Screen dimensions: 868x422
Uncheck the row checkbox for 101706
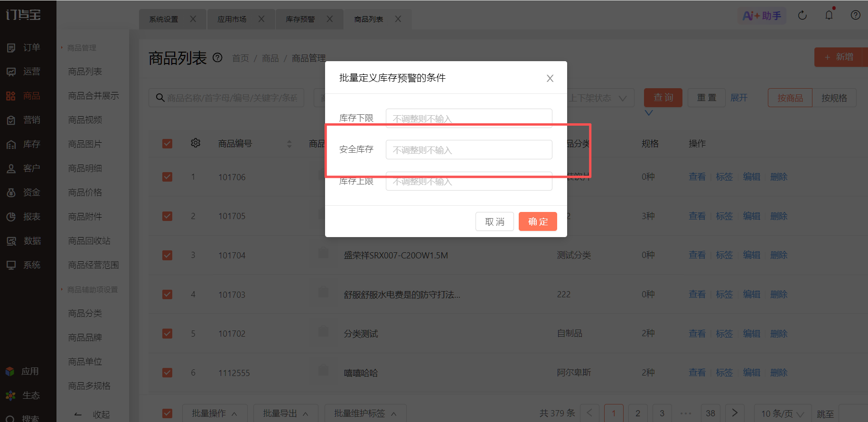(x=168, y=177)
